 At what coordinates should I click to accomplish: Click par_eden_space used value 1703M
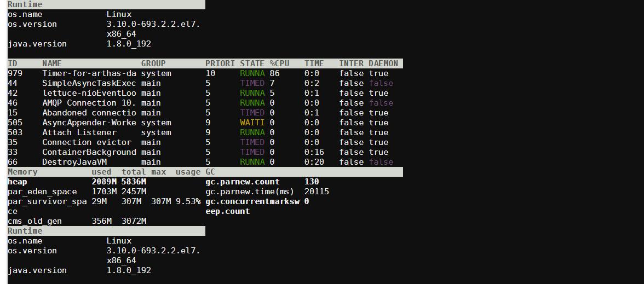point(104,192)
